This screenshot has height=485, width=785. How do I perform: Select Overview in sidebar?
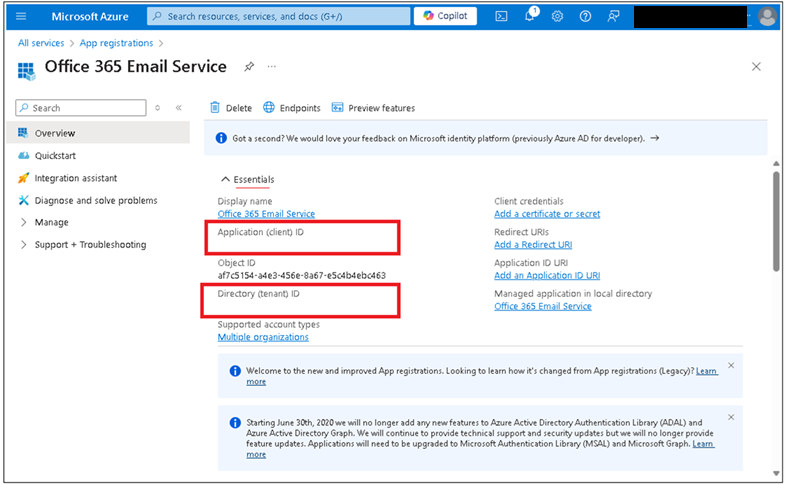click(x=98, y=133)
